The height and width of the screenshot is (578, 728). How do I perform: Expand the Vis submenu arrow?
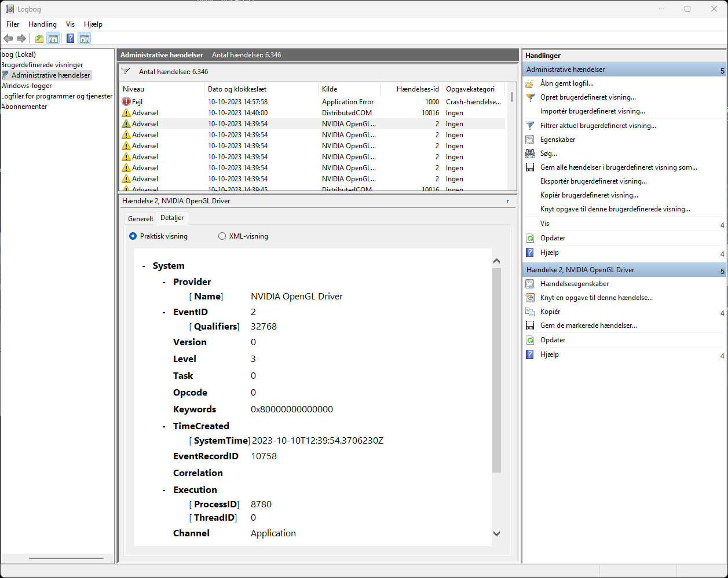(x=722, y=225)
